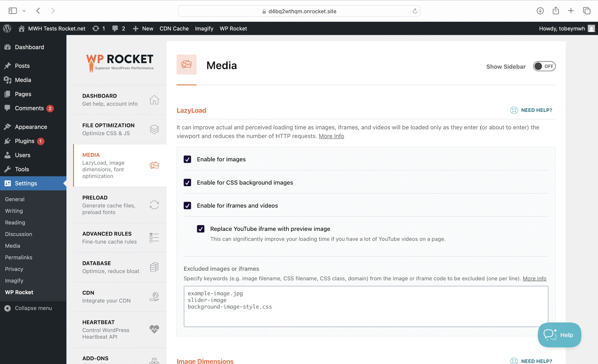The width and height of the screenshot is (598, 364).
Task: Click the updates icon in admin bar
Action: (96, 28)
